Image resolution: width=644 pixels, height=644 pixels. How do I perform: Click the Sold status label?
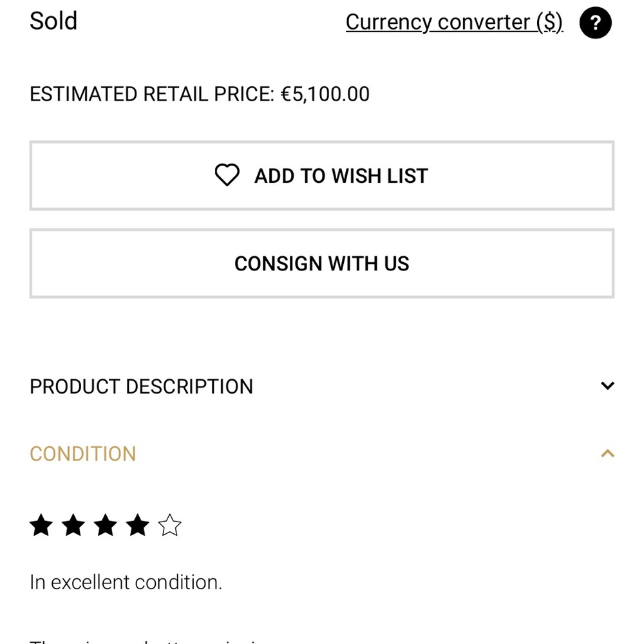coord(53,21)
